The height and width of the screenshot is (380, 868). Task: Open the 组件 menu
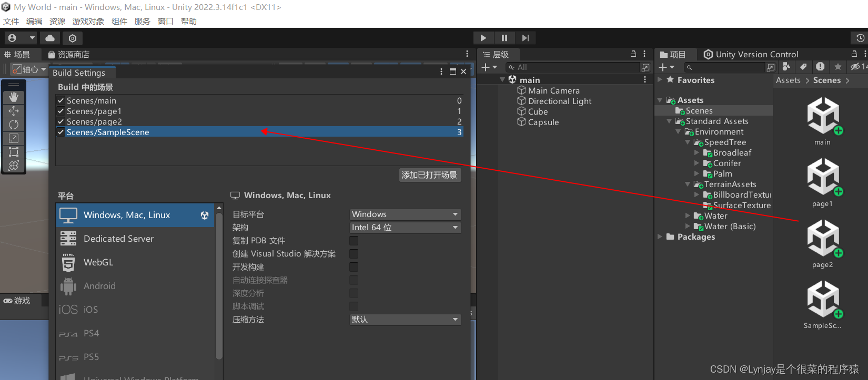click(119, 21)
